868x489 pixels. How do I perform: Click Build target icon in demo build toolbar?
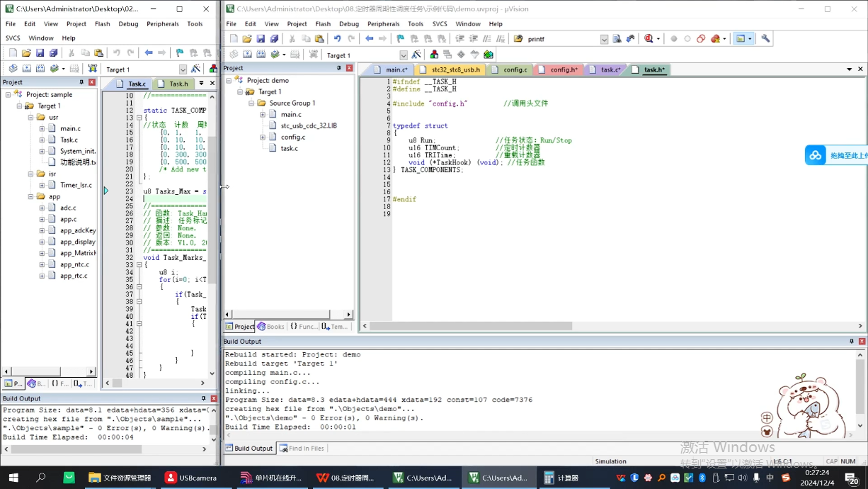click(x=247, y=55)
